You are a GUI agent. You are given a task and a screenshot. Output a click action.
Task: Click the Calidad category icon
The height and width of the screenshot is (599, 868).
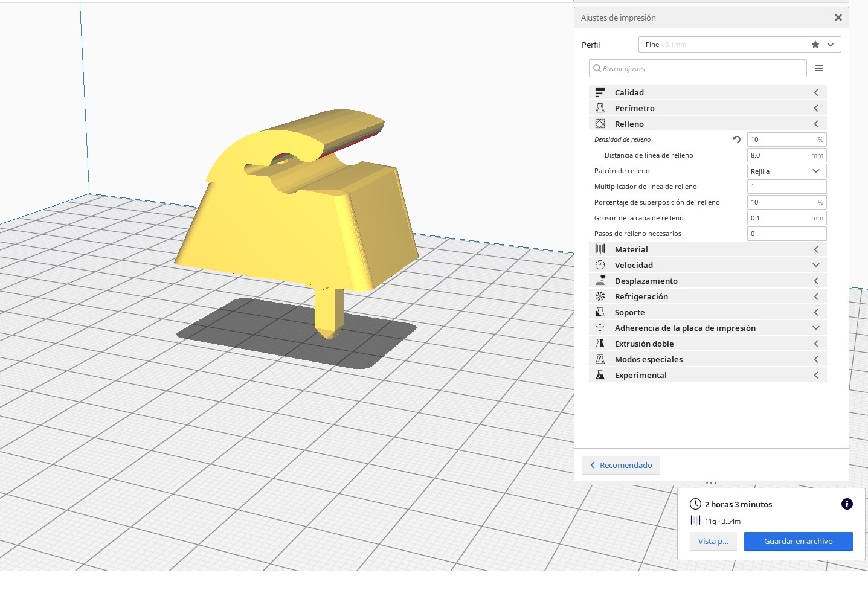pyautogui.click(x=600, y=92)
